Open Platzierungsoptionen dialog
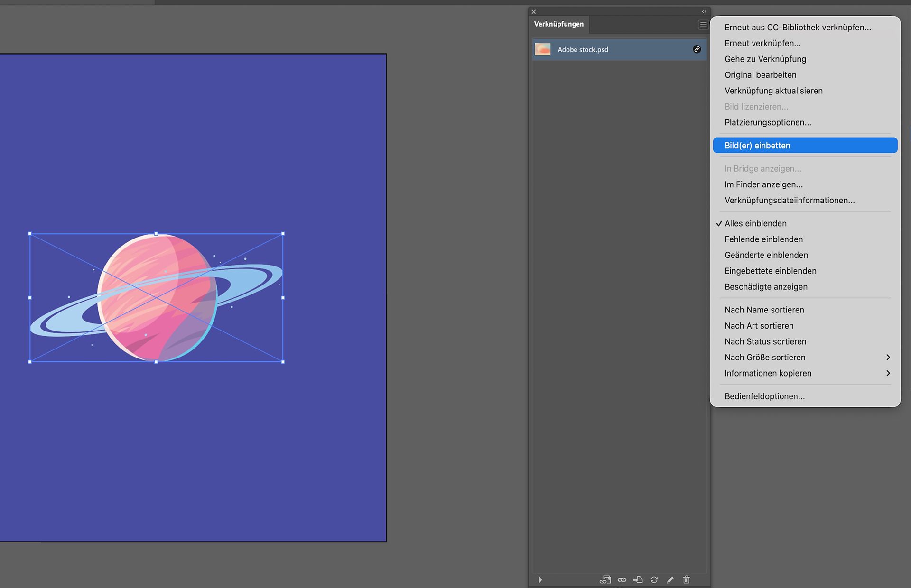Screen dimensions: 911x588 coord(805,122)
